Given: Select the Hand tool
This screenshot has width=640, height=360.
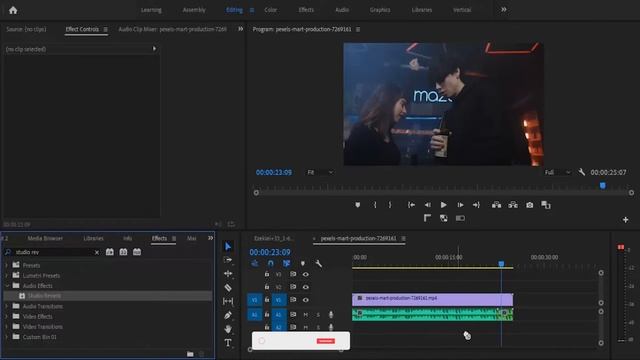Looking at the screenshot, I should 228,329.
